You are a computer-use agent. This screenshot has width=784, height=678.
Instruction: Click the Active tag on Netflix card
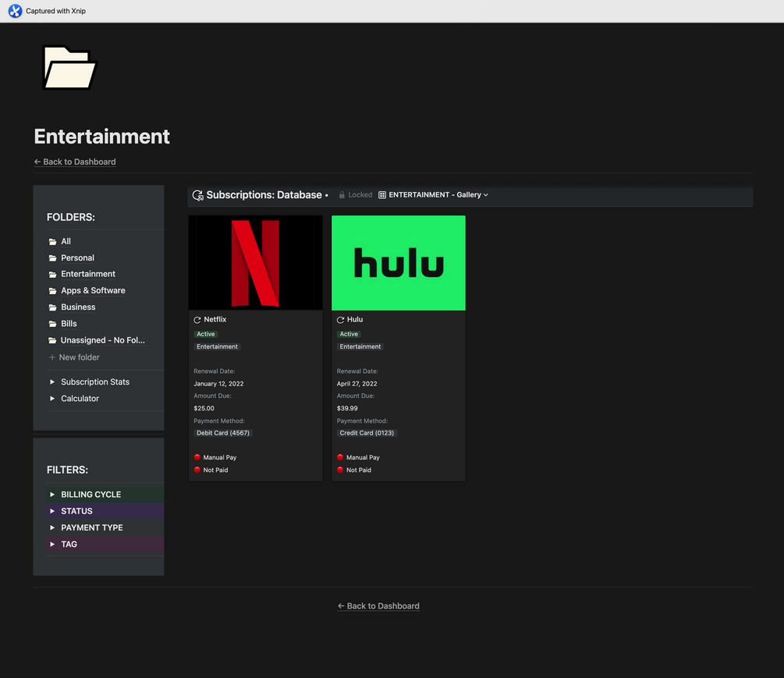tap(205, 334)
